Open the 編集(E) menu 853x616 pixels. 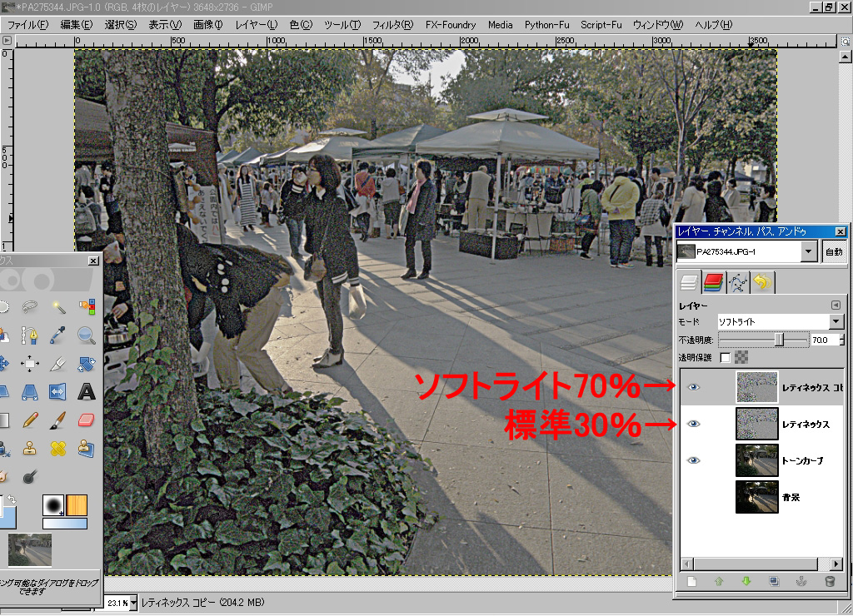click(x=76, y=25)
